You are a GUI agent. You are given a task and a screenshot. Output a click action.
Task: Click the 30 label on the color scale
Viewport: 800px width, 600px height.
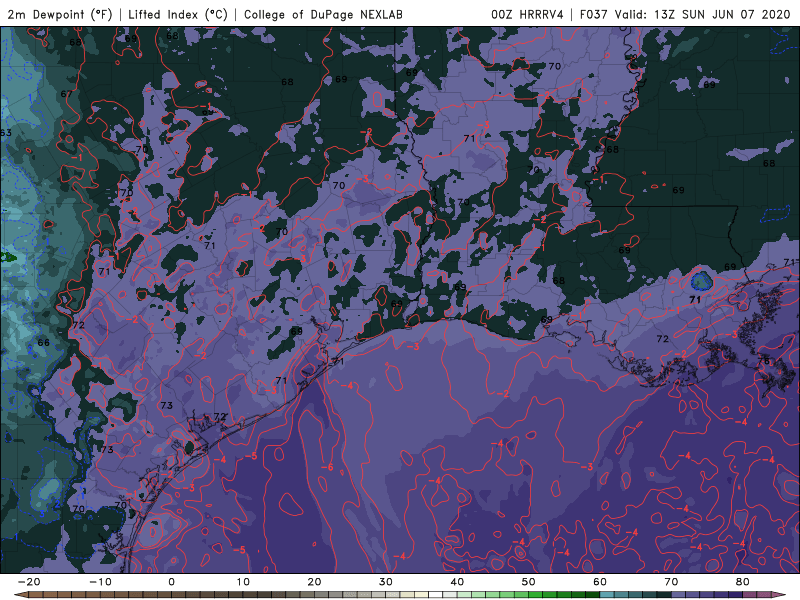pos(386,582)
